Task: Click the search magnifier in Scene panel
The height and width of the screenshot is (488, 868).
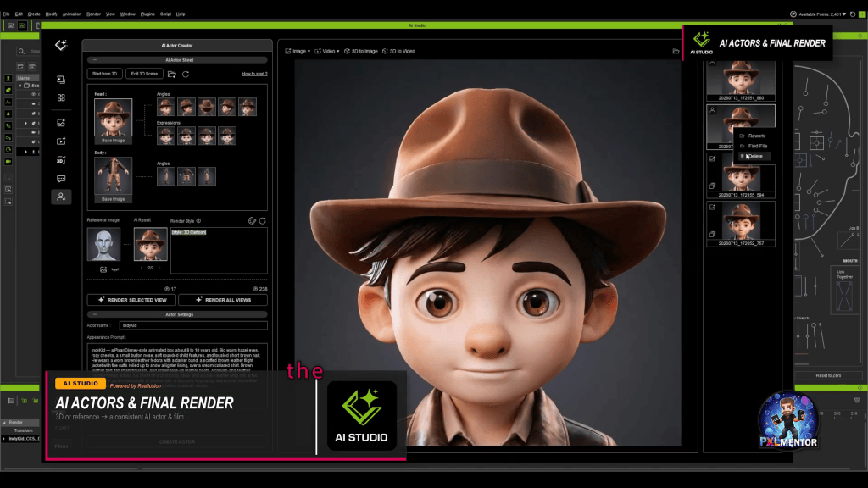Action: coord(21,51)
